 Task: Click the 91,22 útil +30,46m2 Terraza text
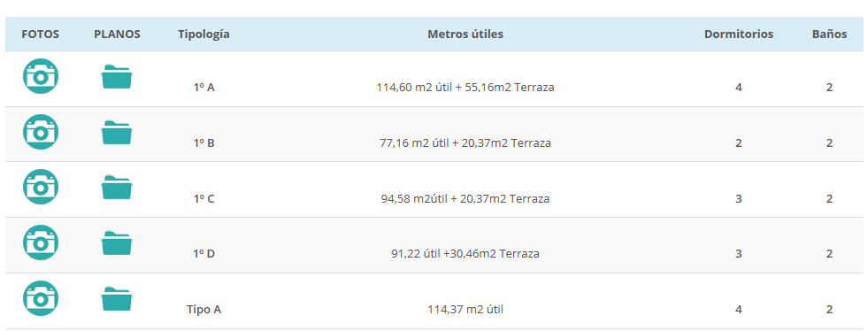coord(465,254)
